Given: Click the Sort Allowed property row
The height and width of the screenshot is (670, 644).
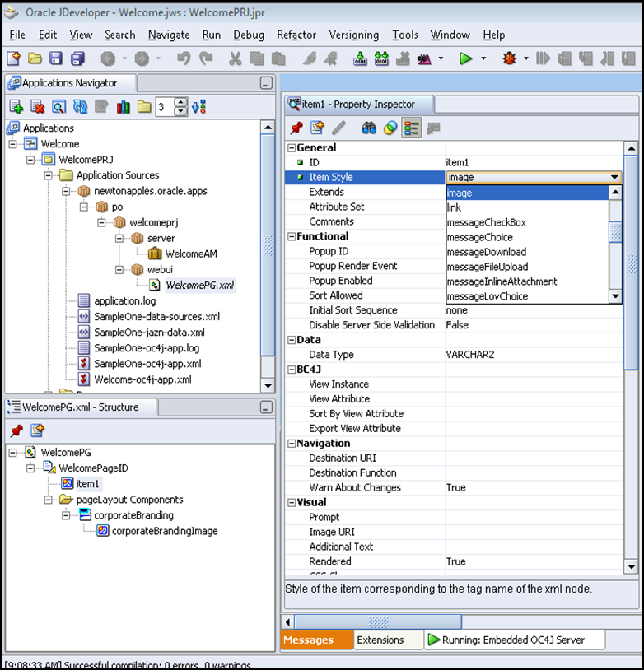Looking at the screenshot, I should 365,295.
